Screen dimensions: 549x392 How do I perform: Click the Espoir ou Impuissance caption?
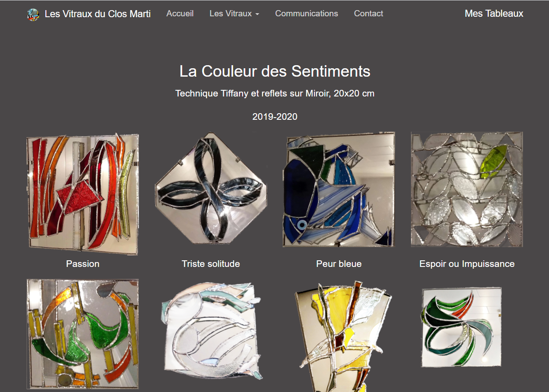click(x=467, y=264)
